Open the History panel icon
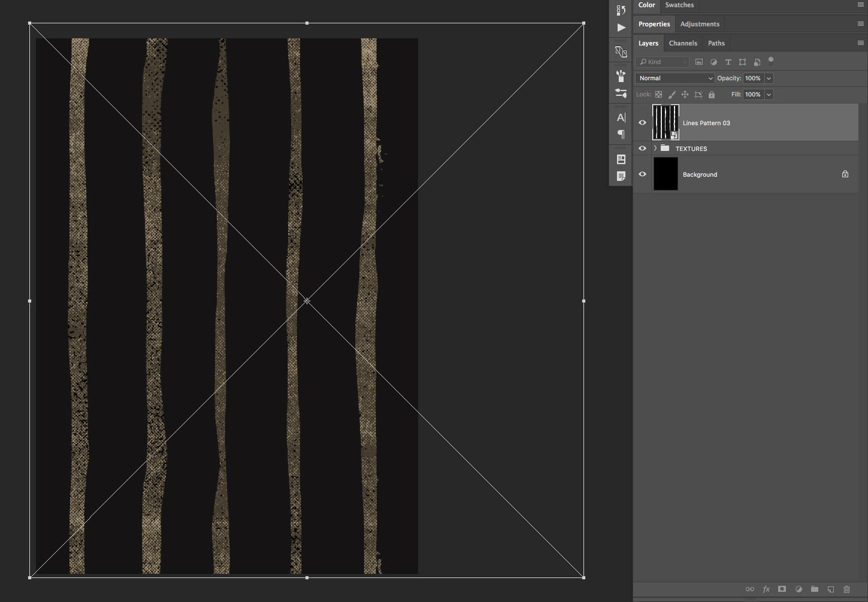Image resolution: width=868 pixels, height=602 pixels. (x=621, y=10)
